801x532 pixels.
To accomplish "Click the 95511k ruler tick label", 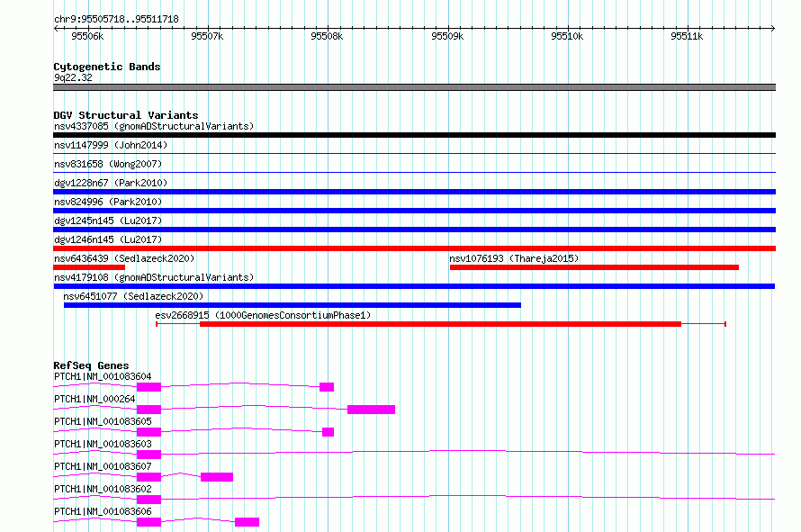I will coord(687,36).
